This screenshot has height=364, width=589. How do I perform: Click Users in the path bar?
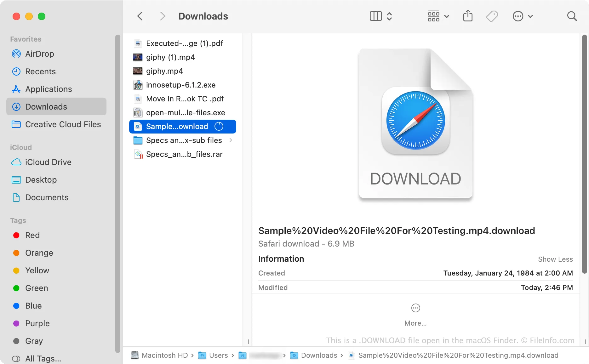pyautogui.click(x=213, y=355)
